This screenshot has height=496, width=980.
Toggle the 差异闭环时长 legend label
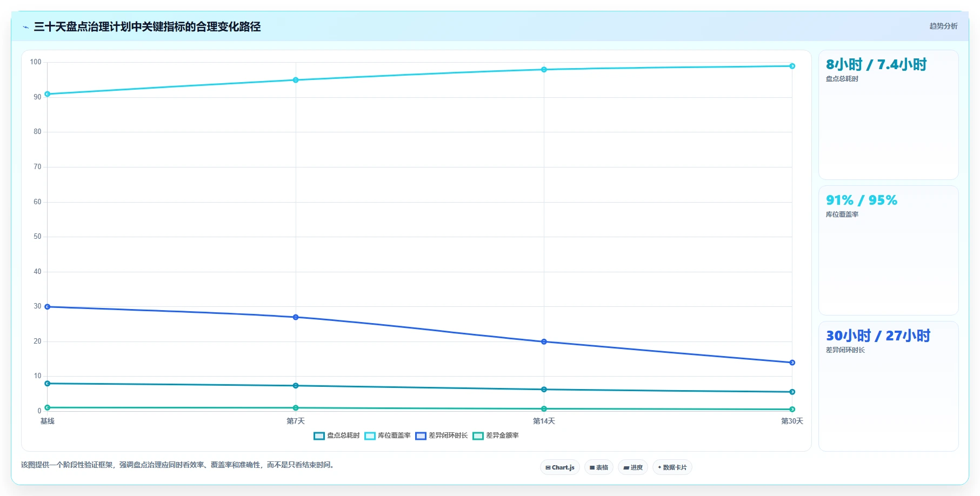point(448,435)
